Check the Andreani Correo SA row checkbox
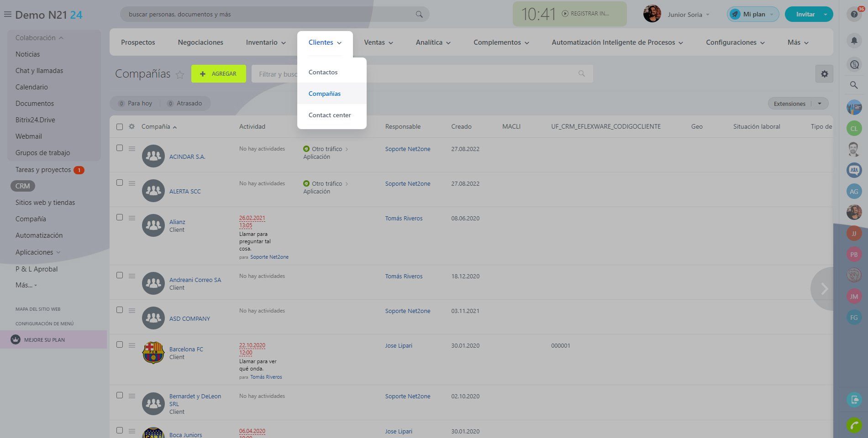 click(120, 275)
